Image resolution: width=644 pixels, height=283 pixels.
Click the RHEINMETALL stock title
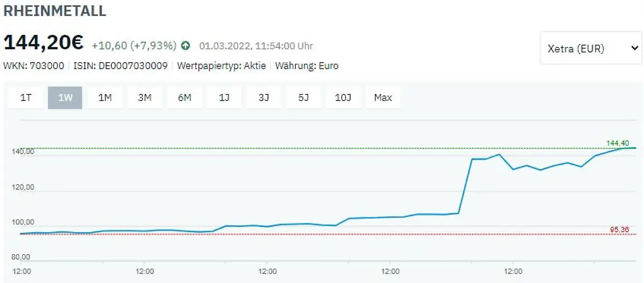coord(55,11)
